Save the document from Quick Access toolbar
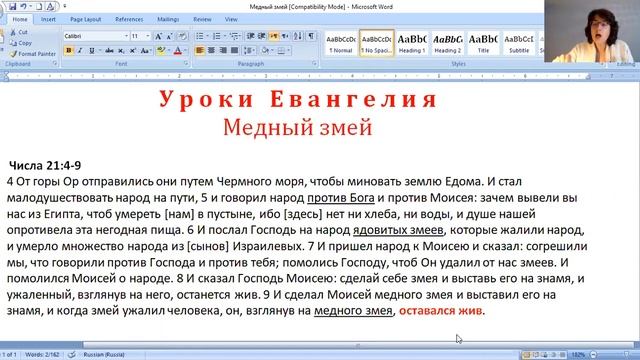 click(x=12, y=7)
